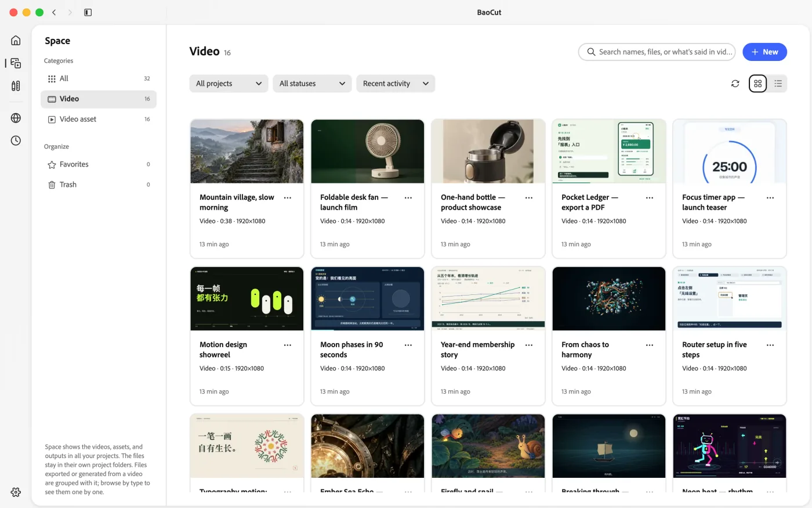Image resolution: width=812 pixels, height=508 pixels.
Task: Open more options for Moon phases card
Action: 408,345
